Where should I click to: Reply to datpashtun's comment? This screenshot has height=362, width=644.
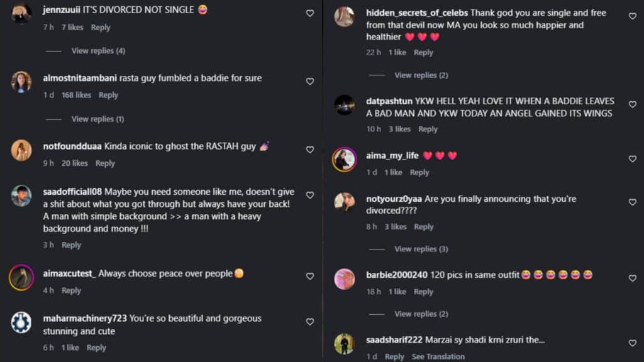click(428, 129)
